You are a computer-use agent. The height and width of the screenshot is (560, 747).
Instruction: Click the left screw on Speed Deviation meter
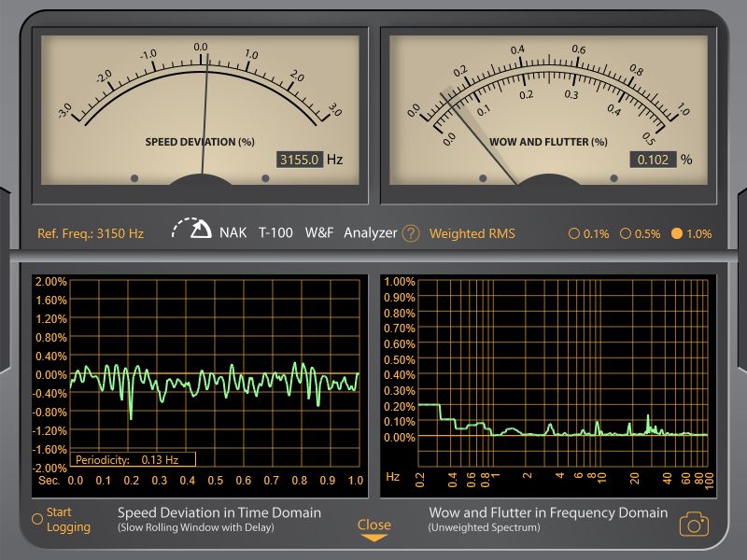134,177
